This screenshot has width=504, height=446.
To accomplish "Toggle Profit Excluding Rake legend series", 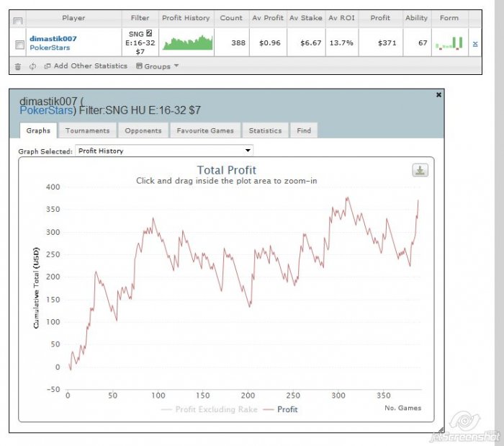I will click(x=210, y=409).
